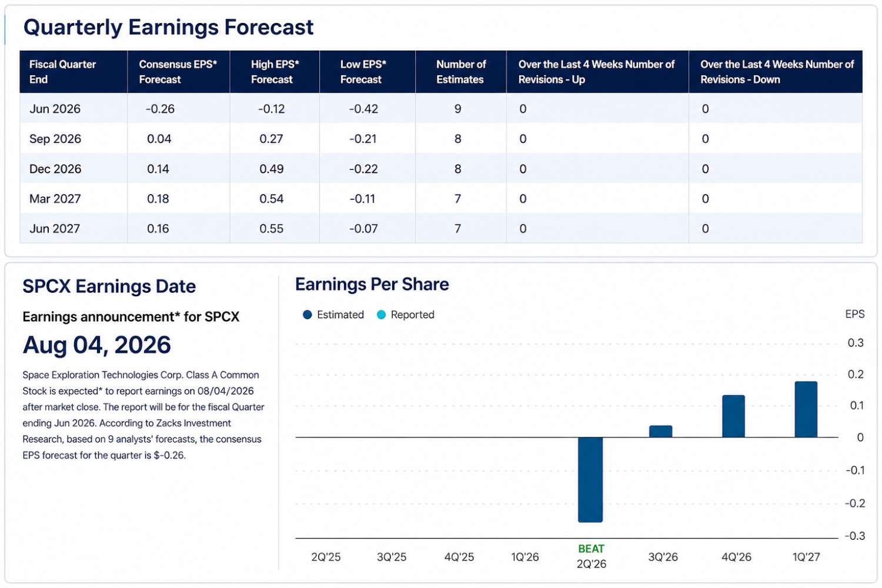Click high EPS value 0.54
The image size is (882, 588).
tap(271, 199)
